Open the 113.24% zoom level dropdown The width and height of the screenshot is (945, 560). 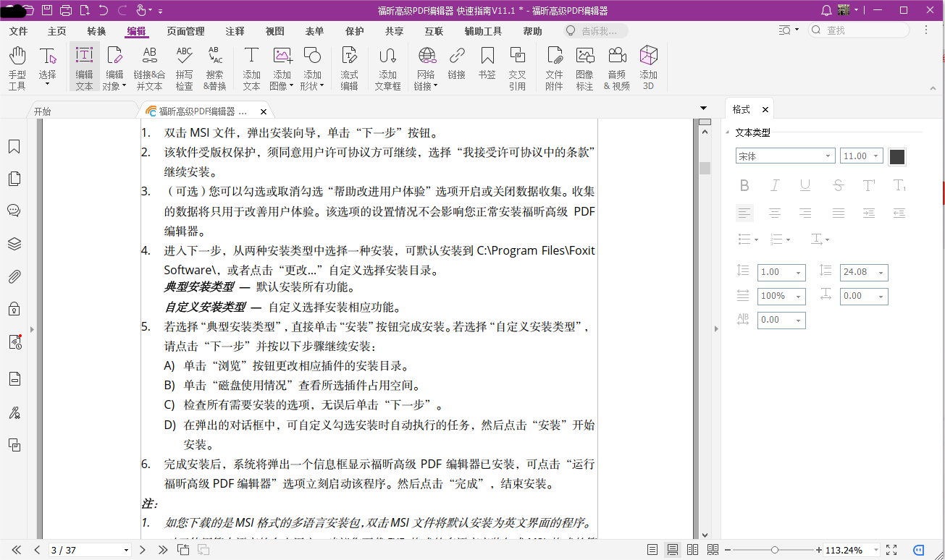(875, 551)
